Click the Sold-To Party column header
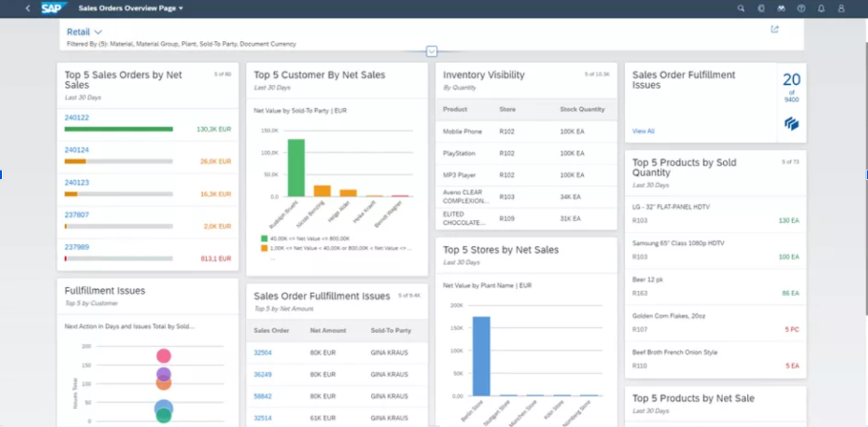This screenshot has width=868, height=427. pos(391,331)
